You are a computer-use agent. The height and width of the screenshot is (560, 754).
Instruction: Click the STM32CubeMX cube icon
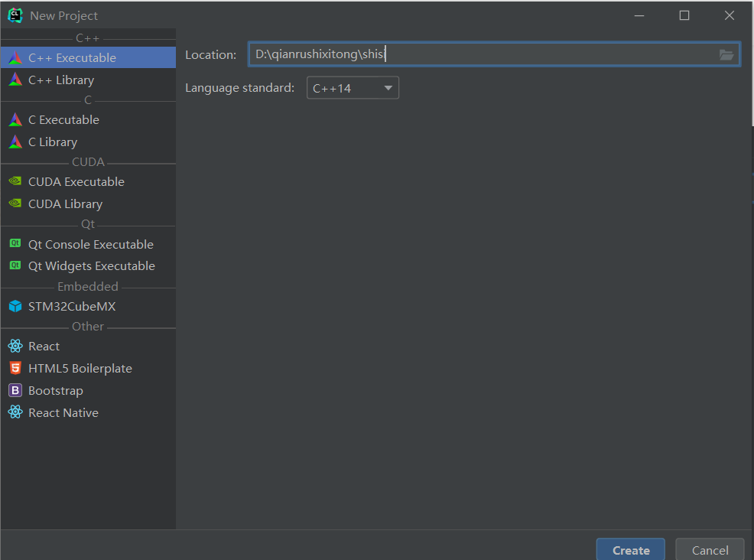15,306
